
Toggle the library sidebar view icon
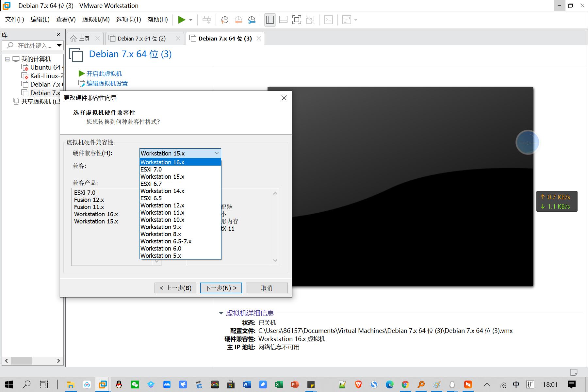pyautogui.click(x=270, y=20)
